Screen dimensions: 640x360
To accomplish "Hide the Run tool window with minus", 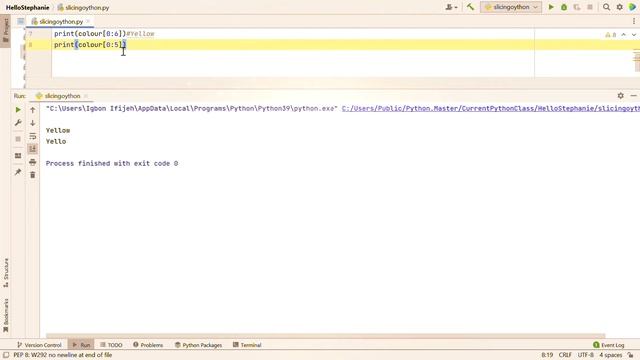I will click(633, 96).
